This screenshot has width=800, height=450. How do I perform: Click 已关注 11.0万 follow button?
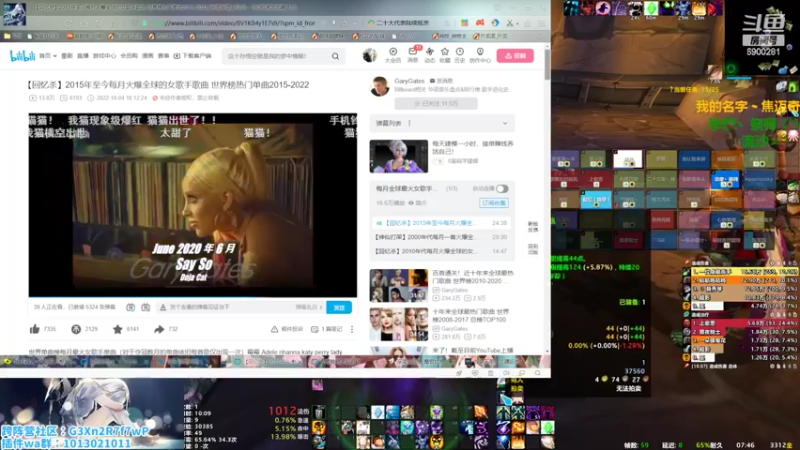[x=436, y=104]
